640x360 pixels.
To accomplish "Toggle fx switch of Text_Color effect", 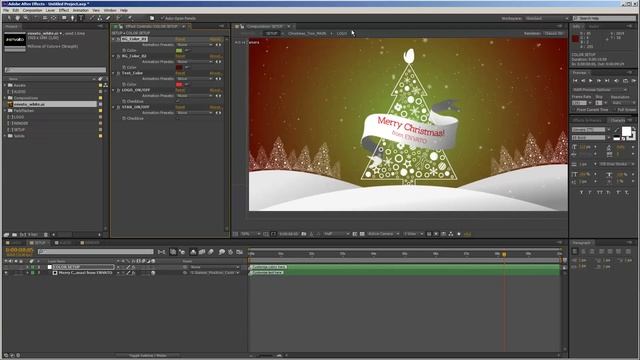I will [118, 73].
